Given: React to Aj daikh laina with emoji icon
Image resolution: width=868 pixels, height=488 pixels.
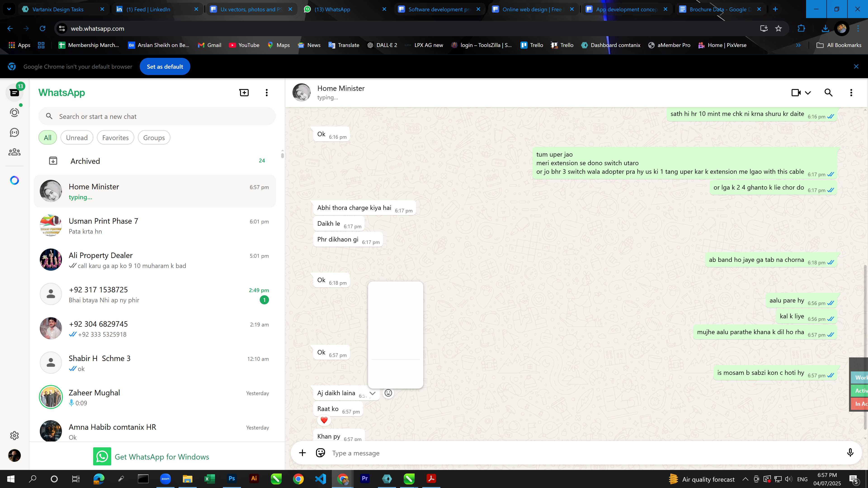Looking at the screenshot, I should pos(388,393).
